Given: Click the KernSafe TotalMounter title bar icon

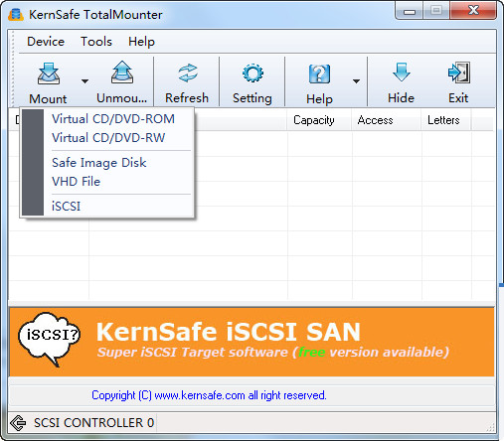Looking at the screenshot, I should point(16,15).
